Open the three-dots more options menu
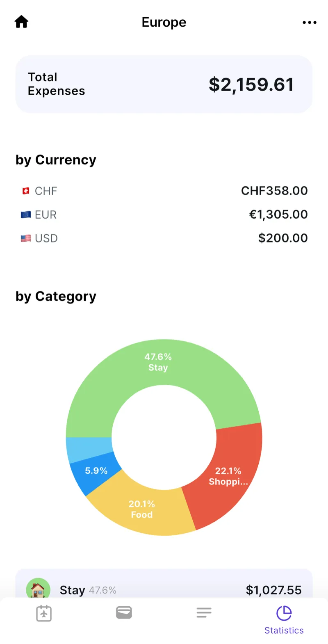 [309, 23]
